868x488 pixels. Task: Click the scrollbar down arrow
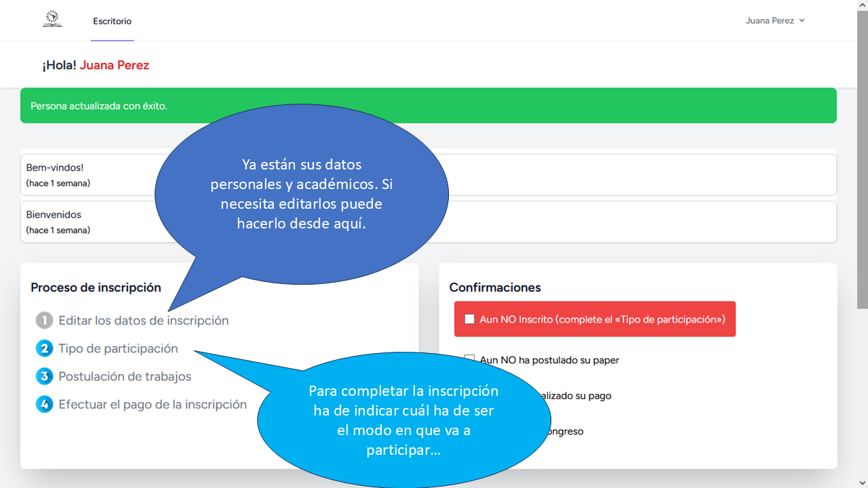(862, 482)
